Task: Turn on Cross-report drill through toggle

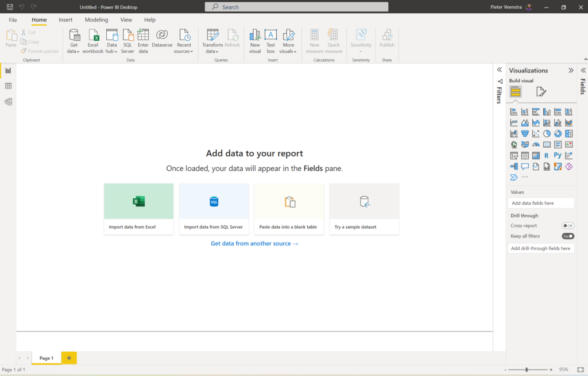Action: (568, 226)
